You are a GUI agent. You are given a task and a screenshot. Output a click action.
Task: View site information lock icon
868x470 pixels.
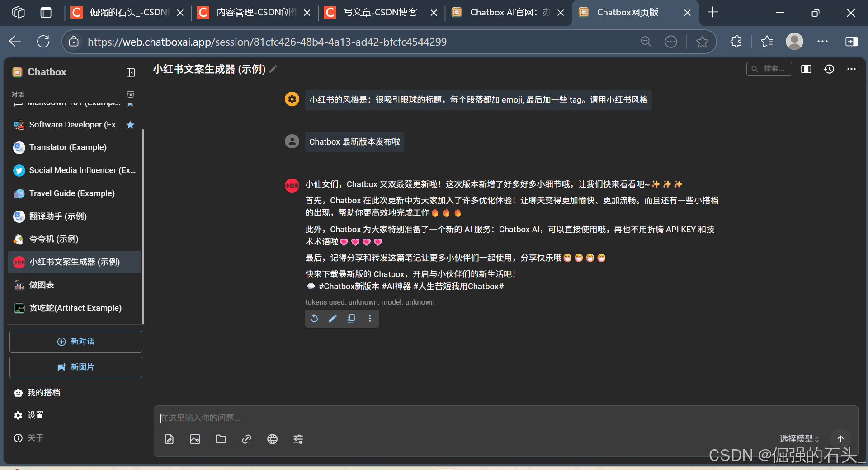click(74, 42)
